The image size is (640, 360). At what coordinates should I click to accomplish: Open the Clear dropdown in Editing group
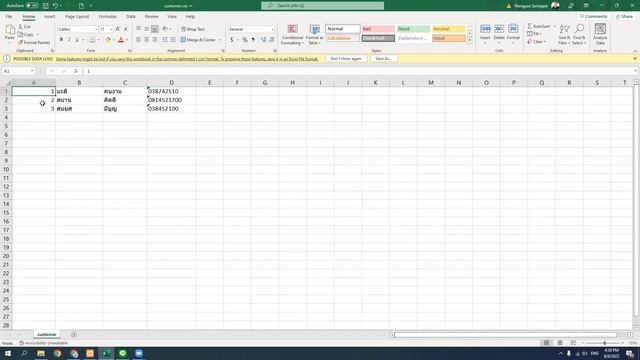pos(536,42)
